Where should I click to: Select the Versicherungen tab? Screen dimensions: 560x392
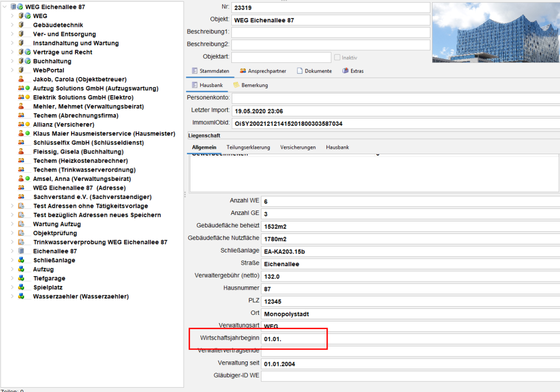point(298,148)
